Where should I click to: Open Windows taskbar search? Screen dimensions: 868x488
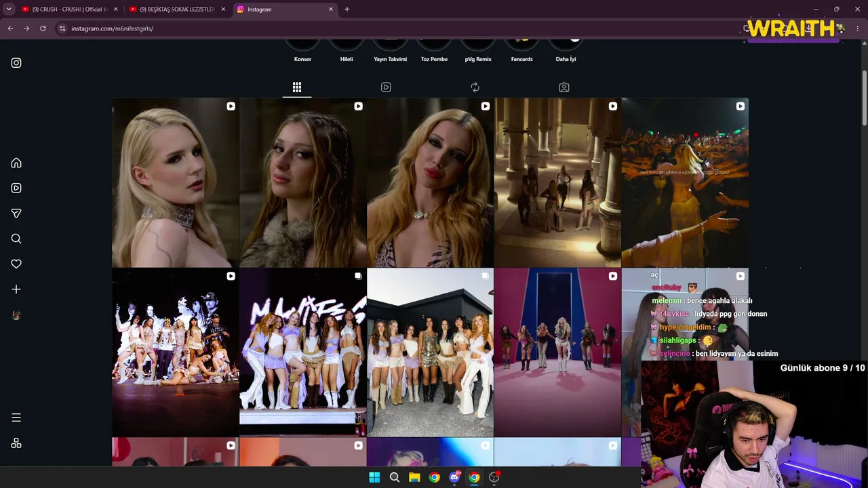pos(395,477)
